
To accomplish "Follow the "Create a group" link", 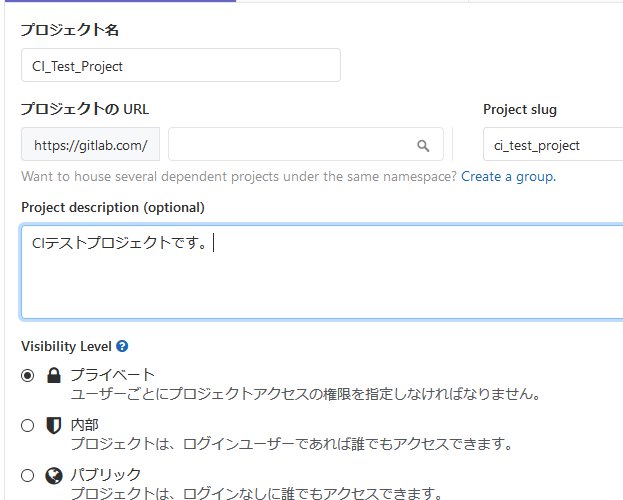I will coord(508,176).
